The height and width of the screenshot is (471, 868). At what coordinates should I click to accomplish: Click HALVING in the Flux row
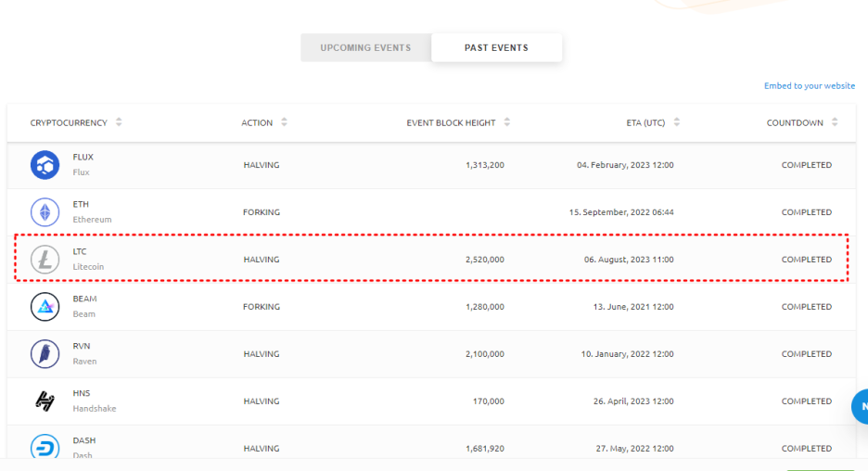pyautogui.click(x=262, y=165)
